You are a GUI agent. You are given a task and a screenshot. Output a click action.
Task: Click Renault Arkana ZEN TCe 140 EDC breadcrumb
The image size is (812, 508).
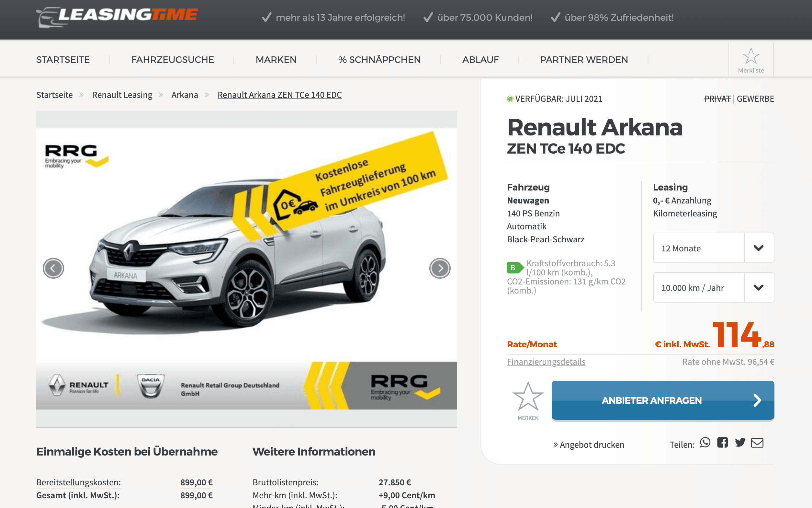pyautogui.click(x=280, y=95)
